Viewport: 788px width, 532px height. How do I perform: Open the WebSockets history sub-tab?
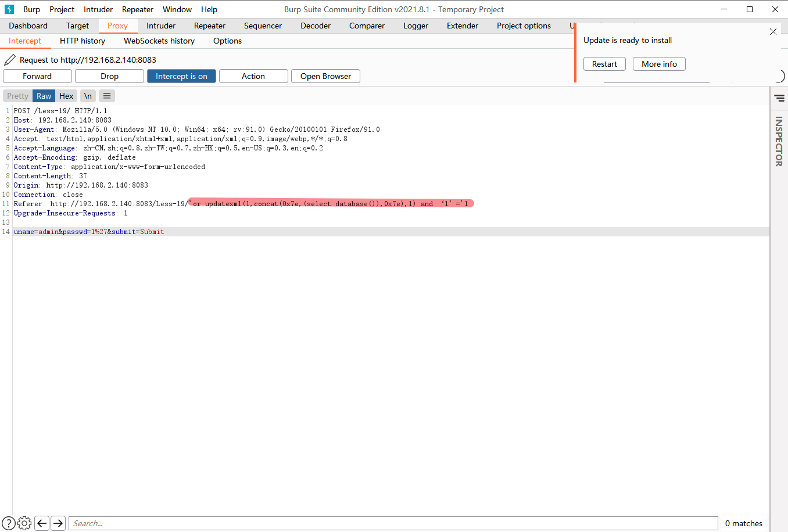click(x=159, y=41)
